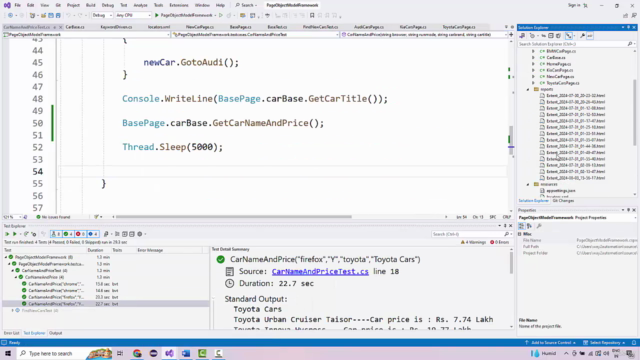Open the File menu
Screen dimensions: 640x360
pyautogui.click(x=18, y=5)
